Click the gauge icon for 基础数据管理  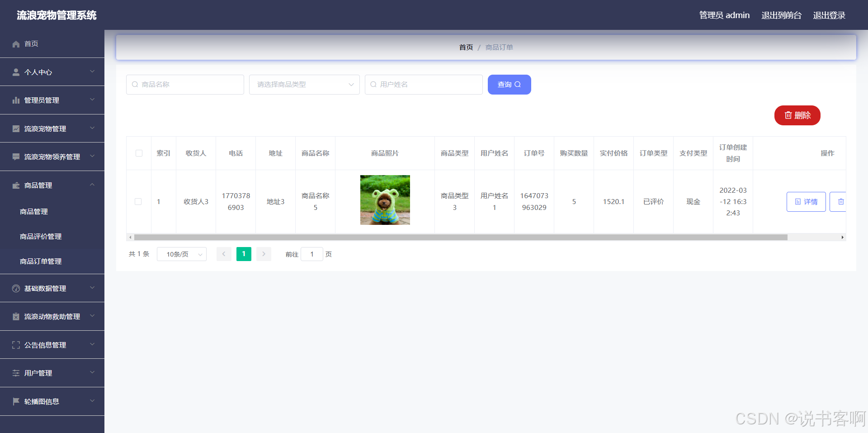(16, 288)
